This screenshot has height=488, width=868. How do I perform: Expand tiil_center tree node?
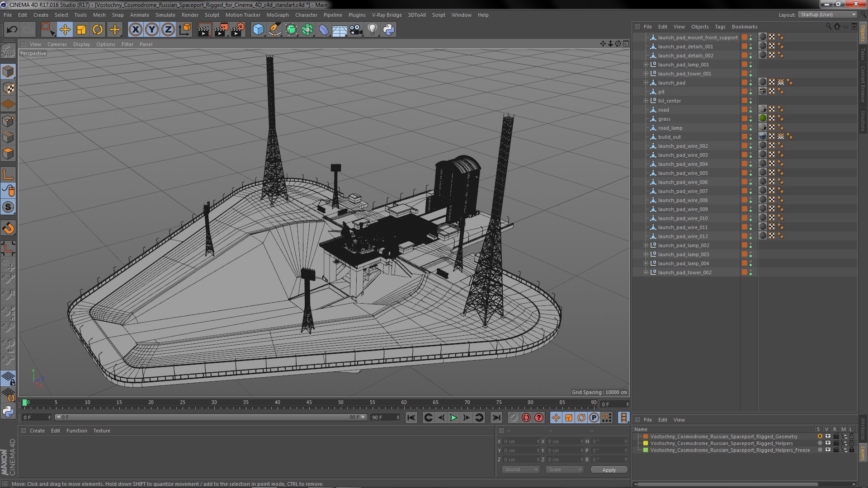pos(646,101)
